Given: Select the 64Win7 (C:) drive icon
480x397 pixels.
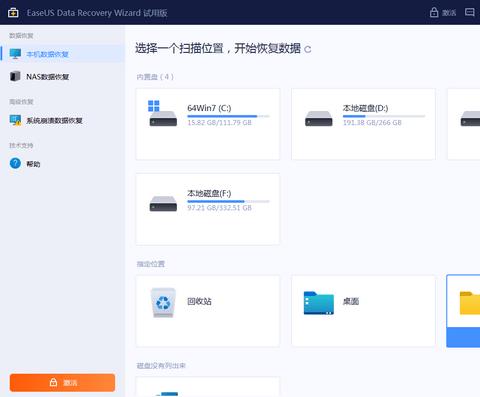Looking at the screenshot, I should 162,113.
